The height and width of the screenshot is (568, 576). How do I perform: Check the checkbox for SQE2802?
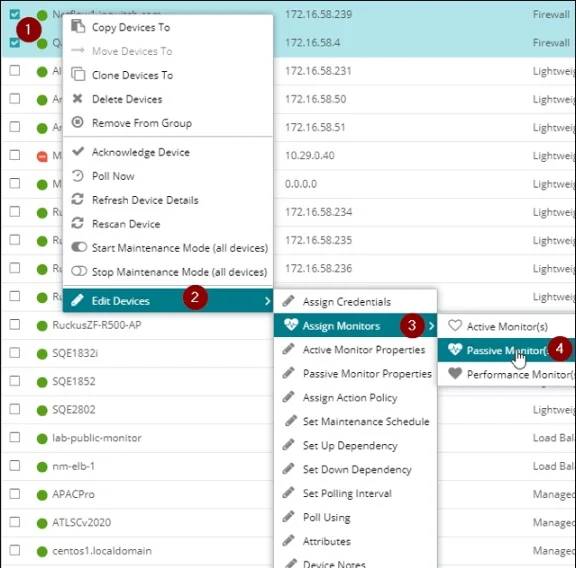(15, 409)
